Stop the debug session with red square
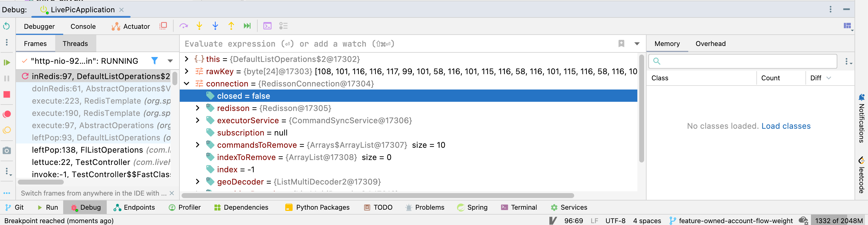Screen dimensions: 868x225 click(7, 95)
